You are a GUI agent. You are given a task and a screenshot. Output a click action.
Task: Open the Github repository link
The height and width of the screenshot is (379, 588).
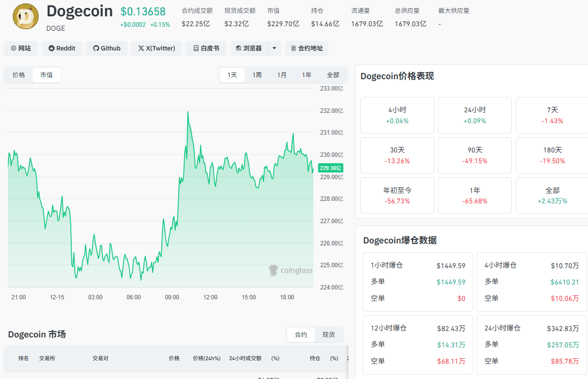click(107, 48)
